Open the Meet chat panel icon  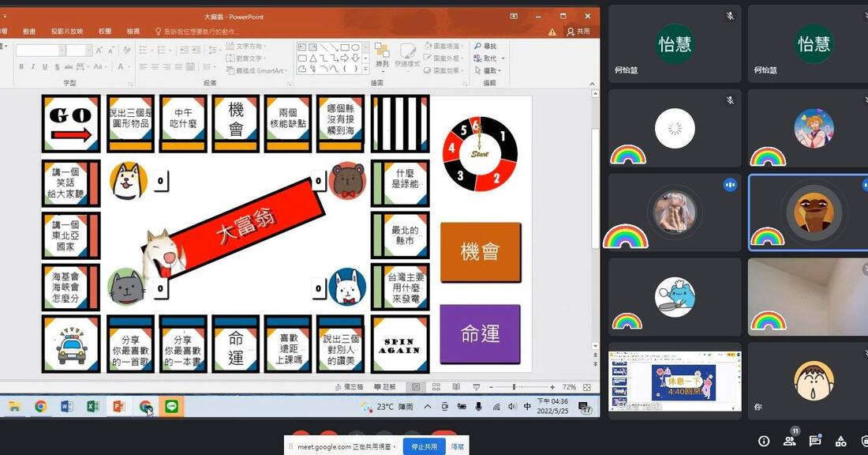coord(815,441)
